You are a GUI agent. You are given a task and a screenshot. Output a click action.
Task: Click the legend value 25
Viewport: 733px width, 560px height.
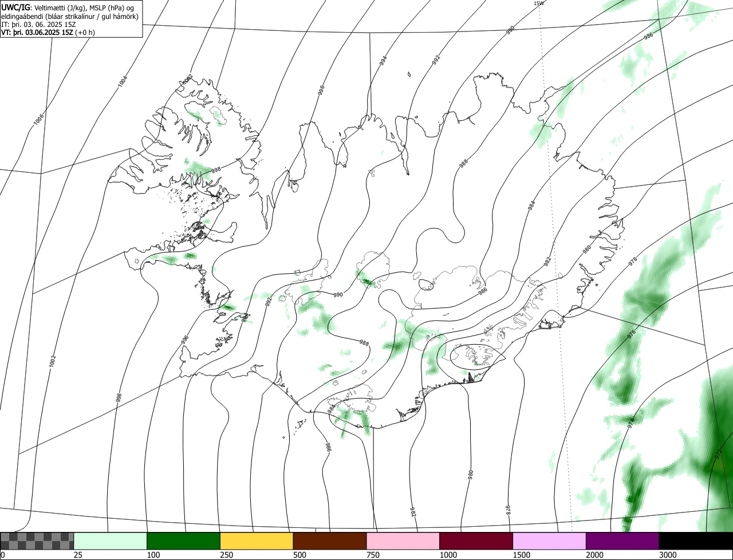coord(78,555)
